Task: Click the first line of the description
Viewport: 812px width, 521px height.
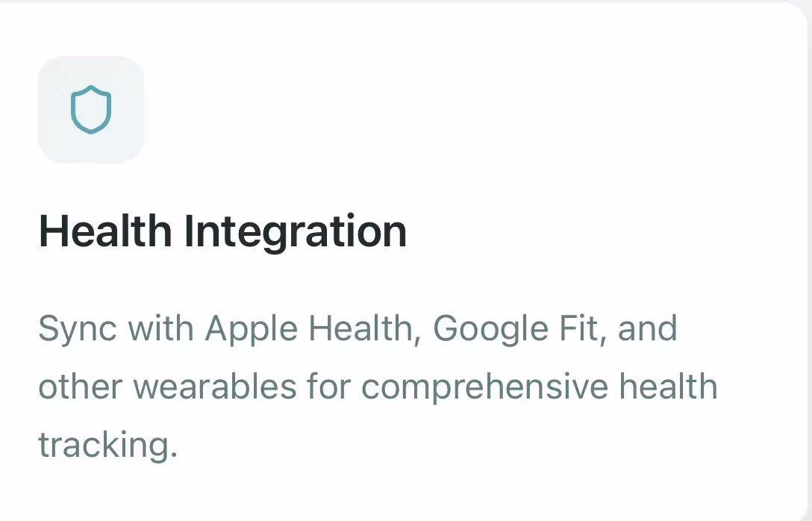Action: coord(357,328)
